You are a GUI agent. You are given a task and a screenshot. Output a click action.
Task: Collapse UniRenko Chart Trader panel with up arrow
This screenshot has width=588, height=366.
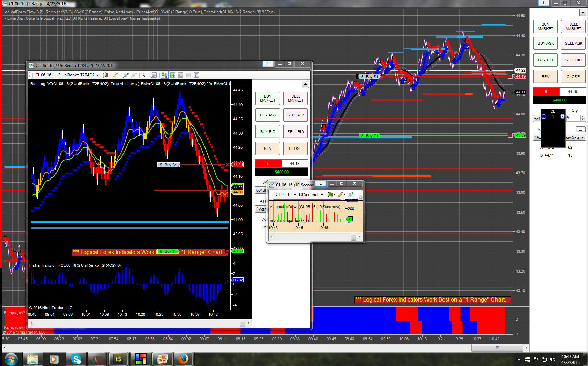pos(305,84)
